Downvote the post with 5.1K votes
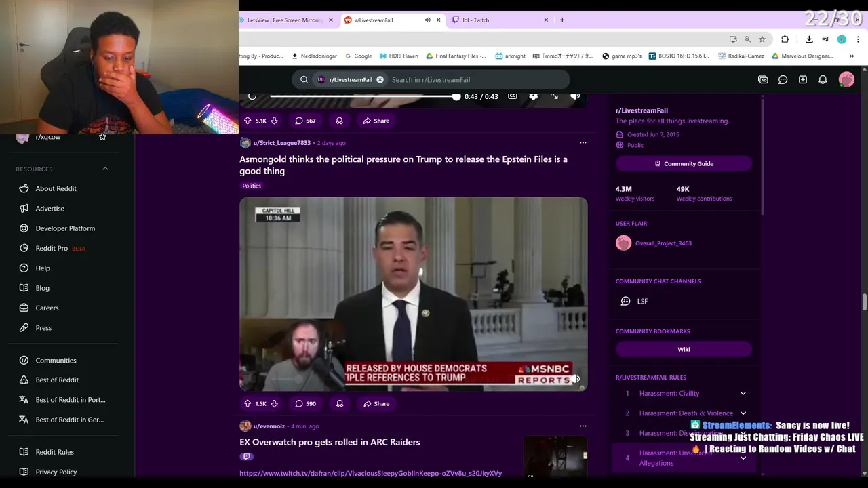 pos(274,121)
